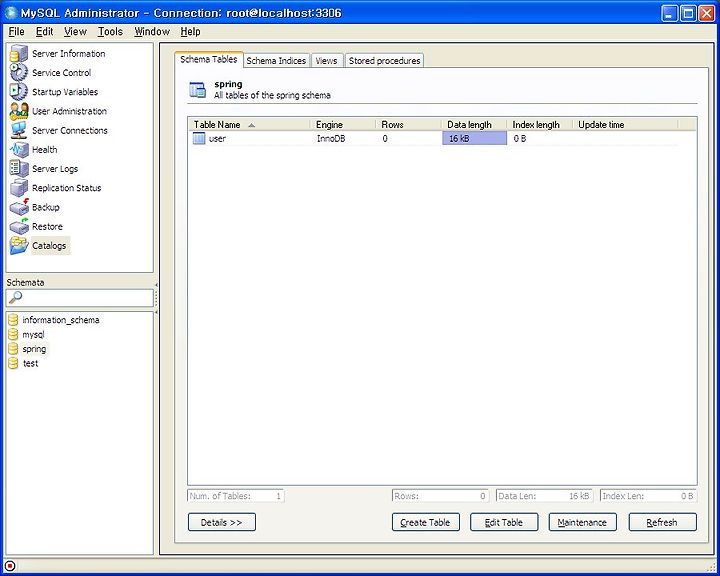The width and height of the screenshot is (720, 576).
Task: Switch to the Views tab
Action: coord(326,61)
